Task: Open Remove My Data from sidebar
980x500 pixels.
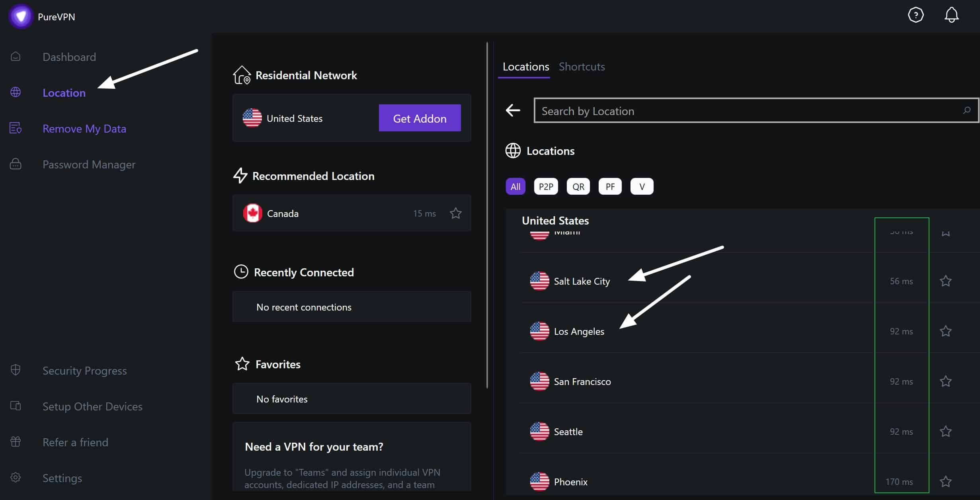Action: tap(84, 129)
